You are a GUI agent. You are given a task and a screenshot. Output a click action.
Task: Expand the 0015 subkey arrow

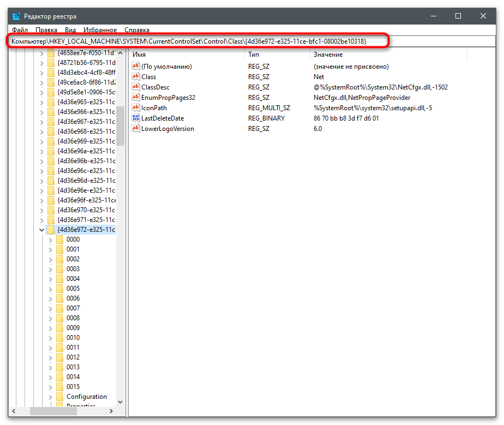51,387
